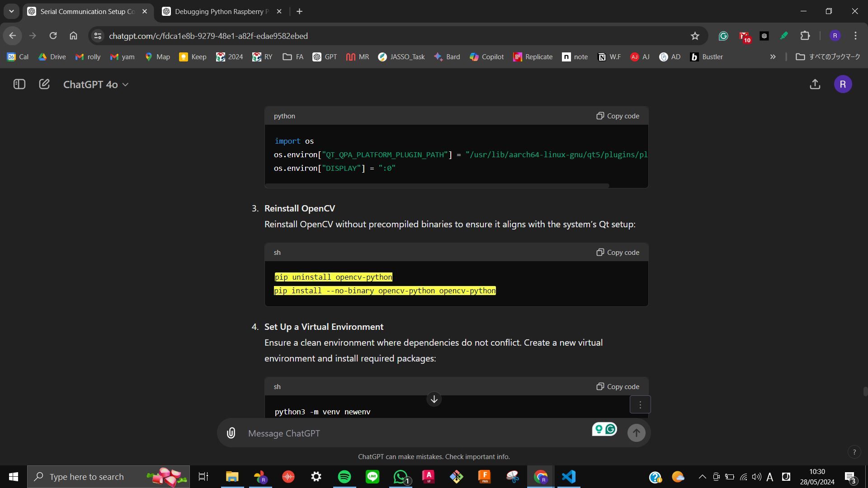Open the JASSO_Task bookmark
This screenshot has width=868, height=488.
coord(401,57)
